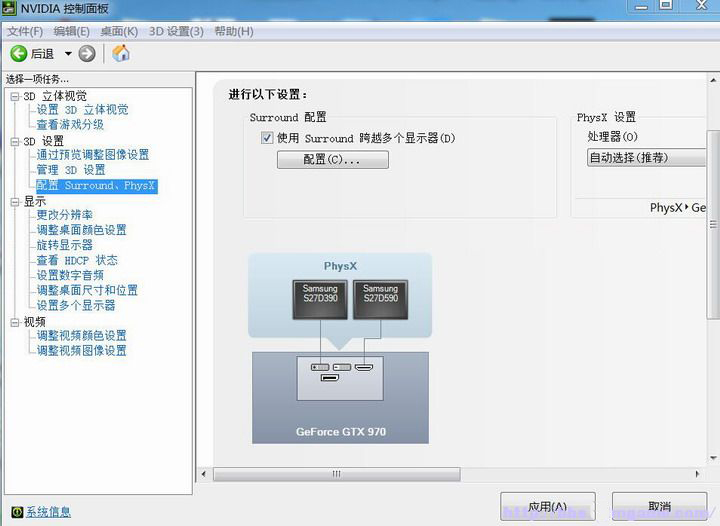Click the horizontal scrollbar thumb
Viewport: 720px width, 526px height.
[337, 474]
